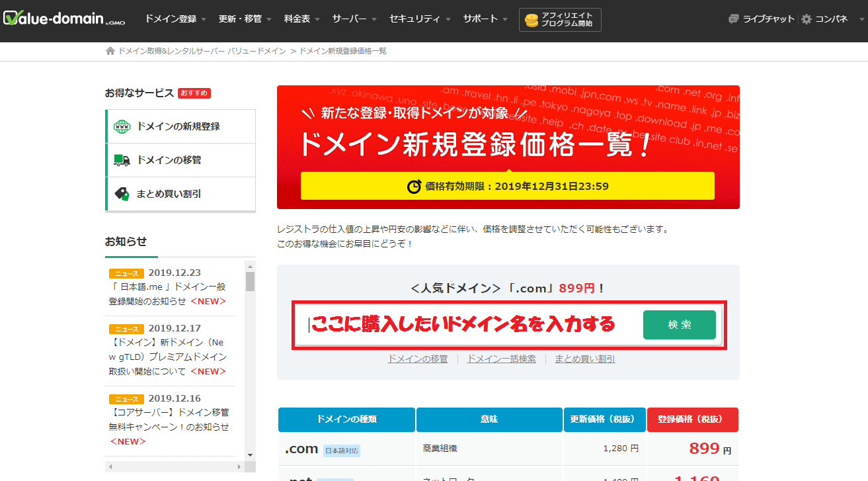Expand the サーバー dropdown arrow
868x481 pixels.
pos(374,20)
